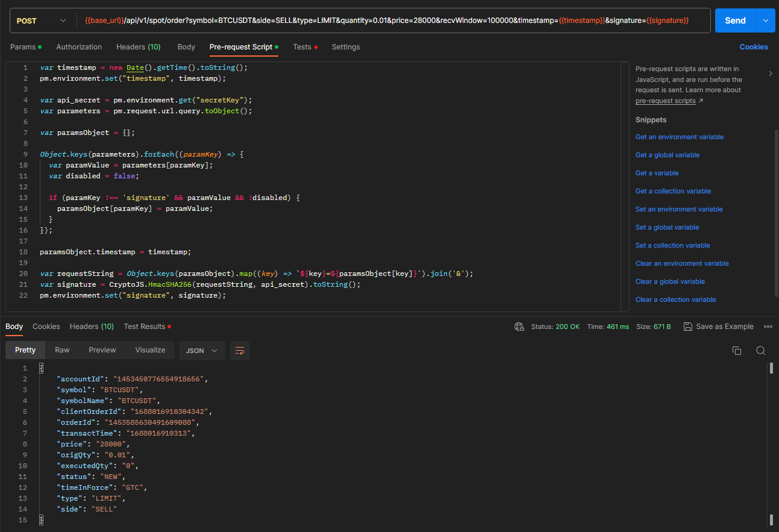
Task: Collapse the snippets panel with the chevron
Action: pos(771,74)
